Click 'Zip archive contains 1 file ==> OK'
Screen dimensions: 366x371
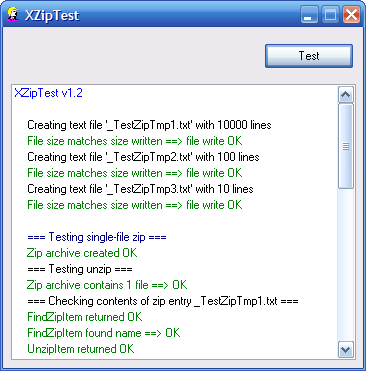tap(107, 285)
